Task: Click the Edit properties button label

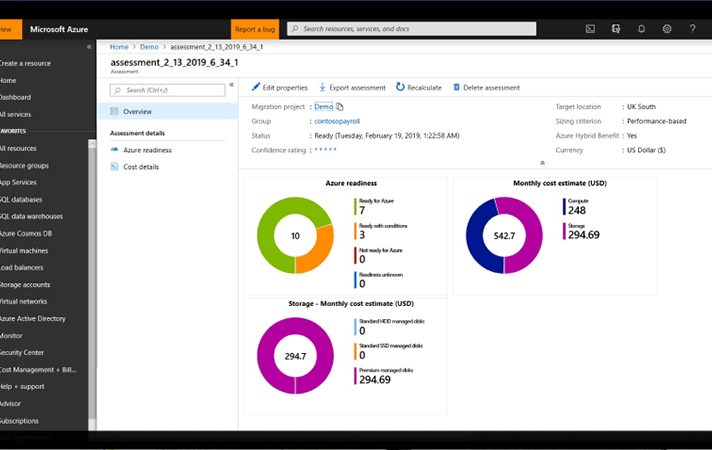Action: 285,88
